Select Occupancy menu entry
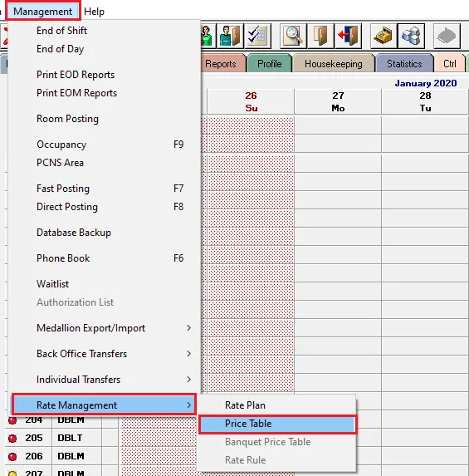469x476 pixels. (x=104, y=145)
